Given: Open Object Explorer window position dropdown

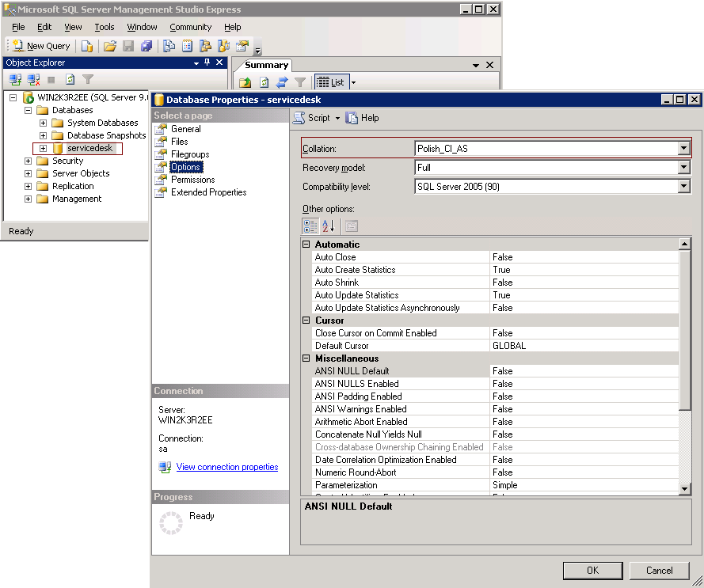Looking at the screenshot, I should [196, 63].
